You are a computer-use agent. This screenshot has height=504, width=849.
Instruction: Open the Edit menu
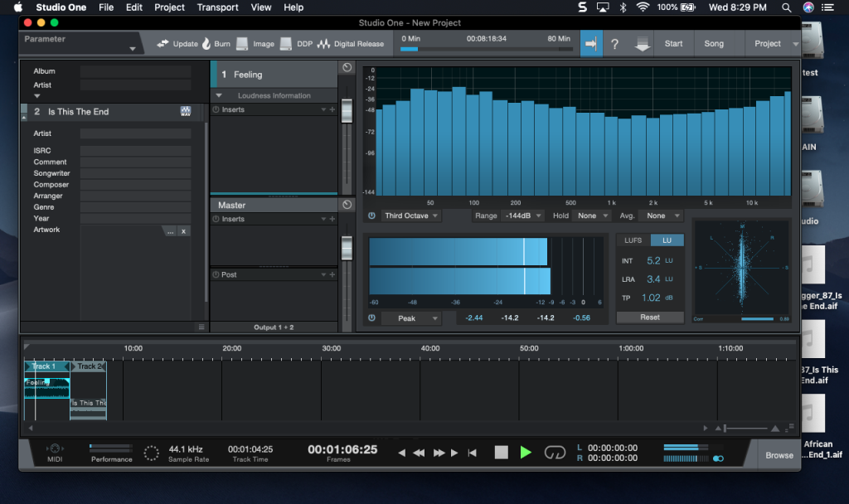pos(133,7)
